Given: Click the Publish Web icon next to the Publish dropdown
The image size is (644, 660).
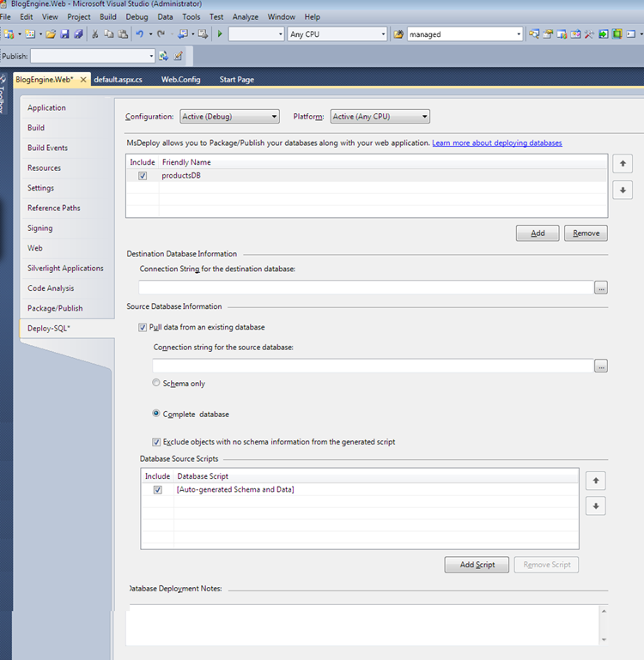Looking at the screenshot, I should [x=163, y=56].
